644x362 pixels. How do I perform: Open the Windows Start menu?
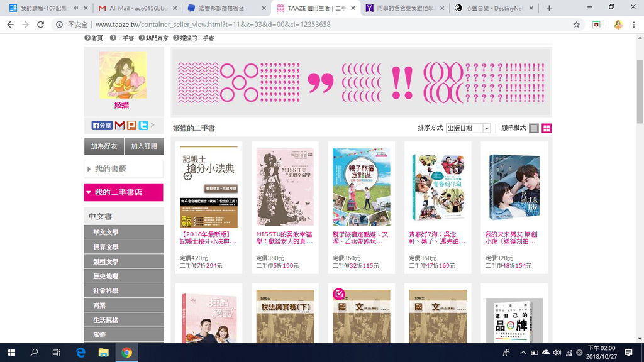(11, 353)
